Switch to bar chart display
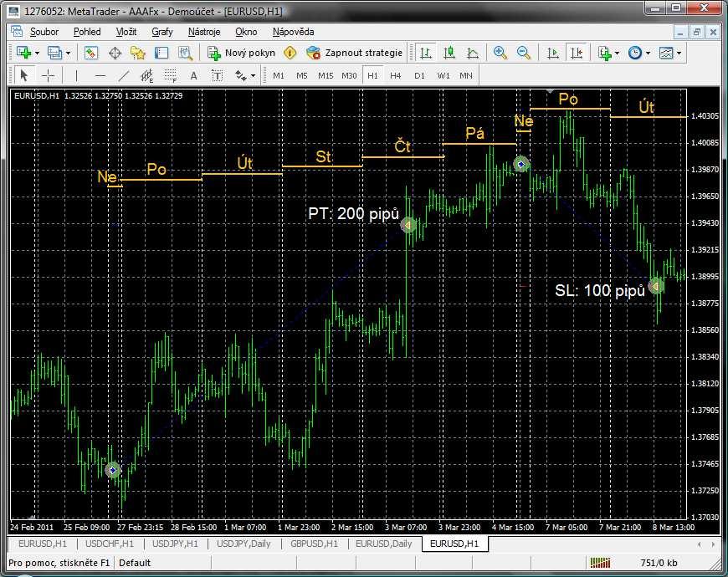This screenshot has height=577, width=728. pyautogui.click(x=425, y=53)
